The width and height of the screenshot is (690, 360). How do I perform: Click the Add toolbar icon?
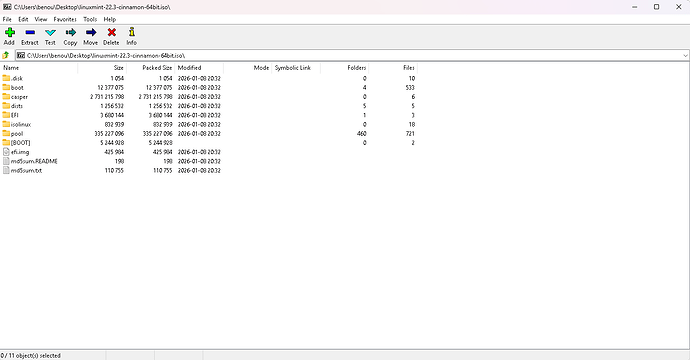(10, 33)
